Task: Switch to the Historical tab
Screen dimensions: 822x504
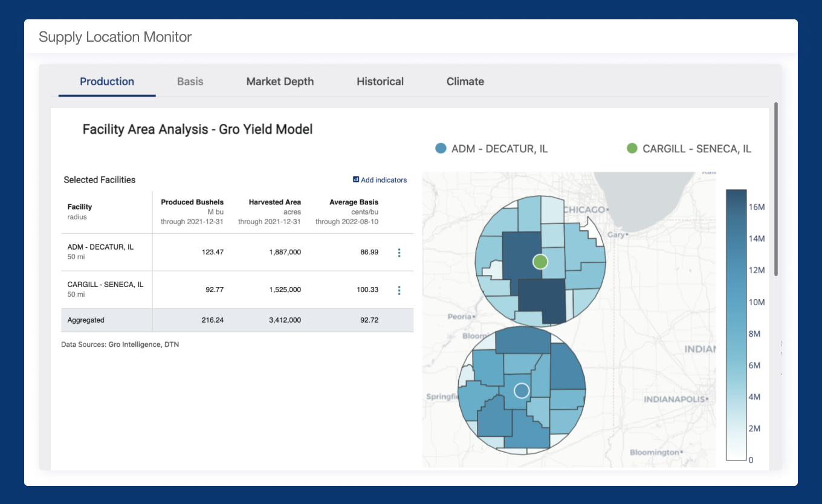Action: [380, 82]
